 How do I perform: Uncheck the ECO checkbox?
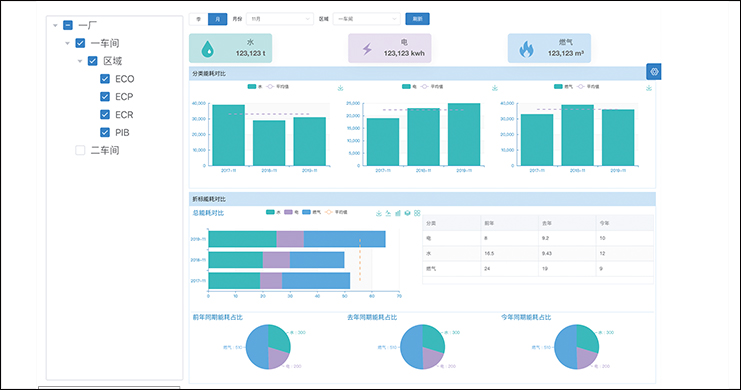tap(105, 79)
